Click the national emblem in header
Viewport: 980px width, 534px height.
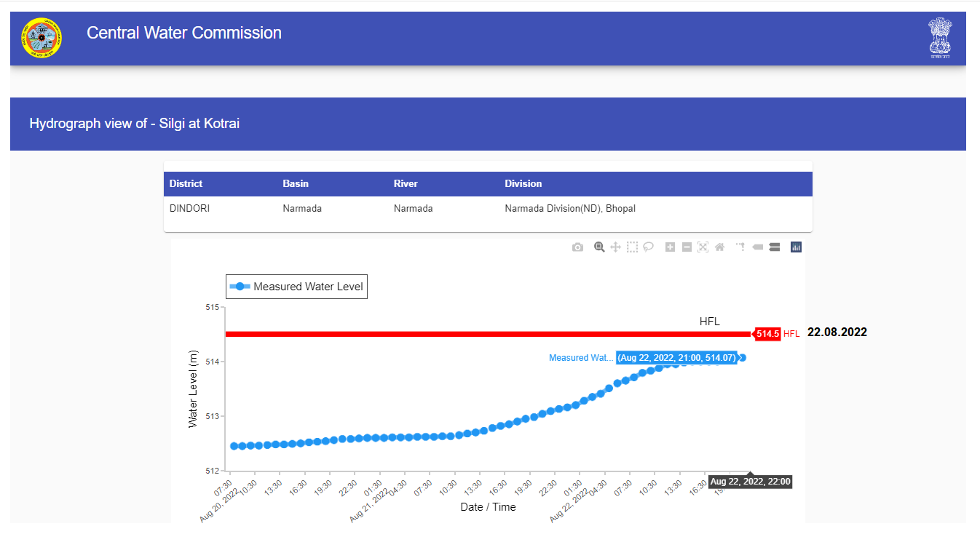(x=939, y=38)
